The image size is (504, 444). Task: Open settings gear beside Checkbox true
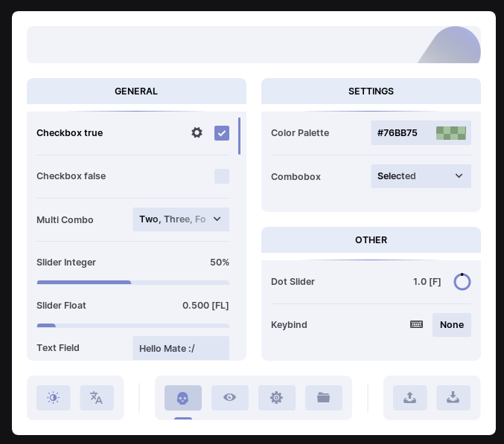[x=197, y=132]
